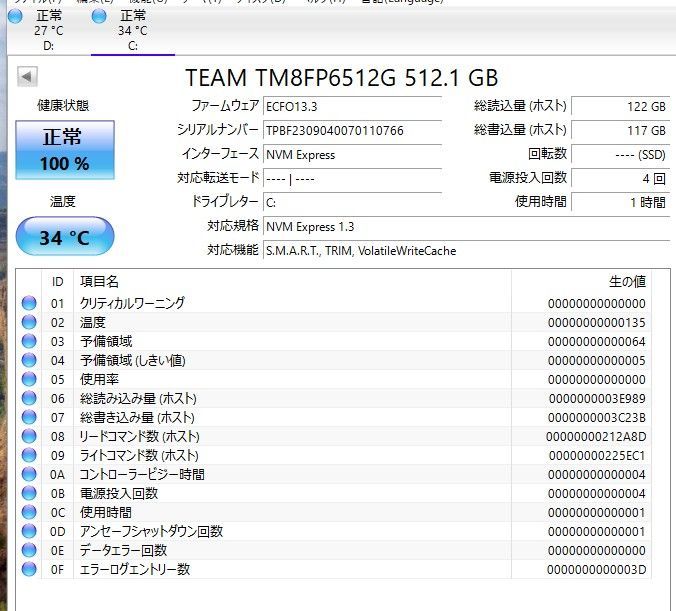Click the standard field NVM Express 1.3

point(466,226)
